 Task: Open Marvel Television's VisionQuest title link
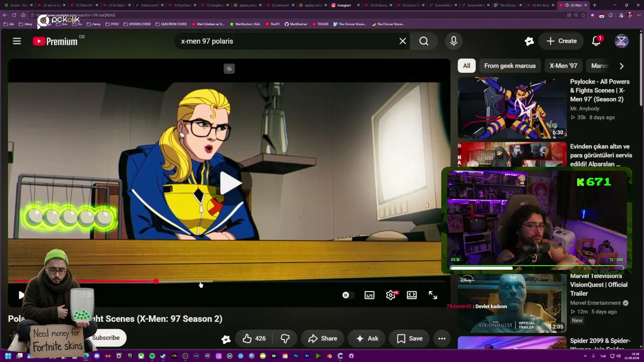[x=599, y=285]
